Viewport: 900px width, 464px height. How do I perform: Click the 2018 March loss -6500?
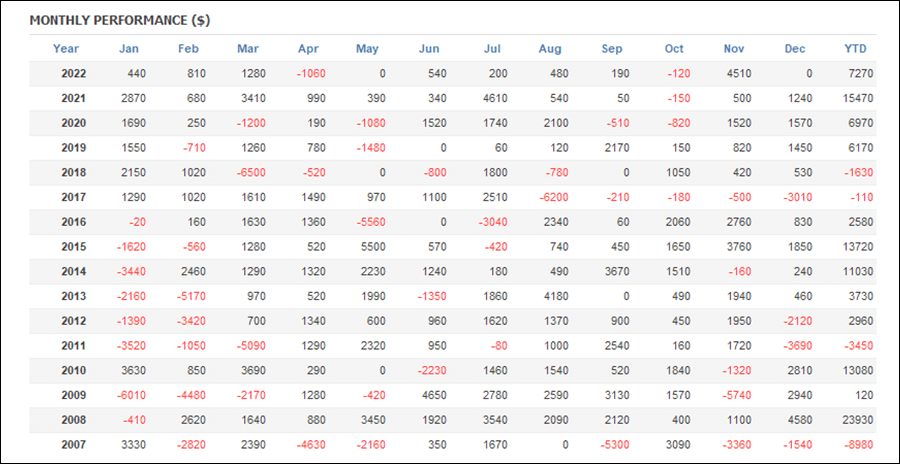[252, 173]
